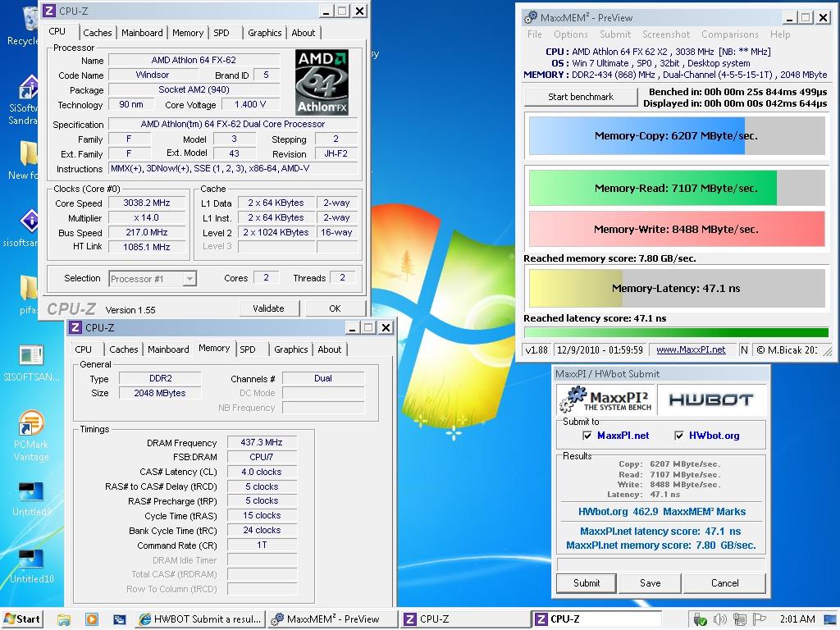Click the security shield tray icon
The image size is (840, 630).
point(700,619)
